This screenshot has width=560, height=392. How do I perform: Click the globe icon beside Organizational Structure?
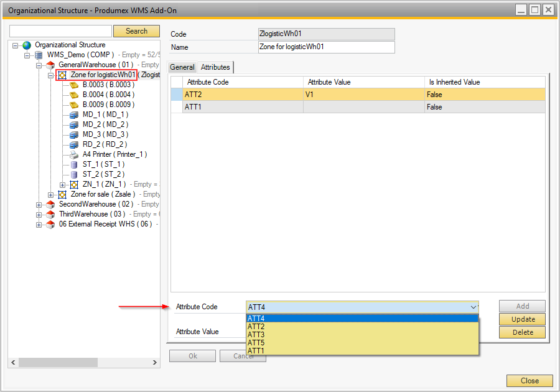pyautogui.click(x=26, y=45)
